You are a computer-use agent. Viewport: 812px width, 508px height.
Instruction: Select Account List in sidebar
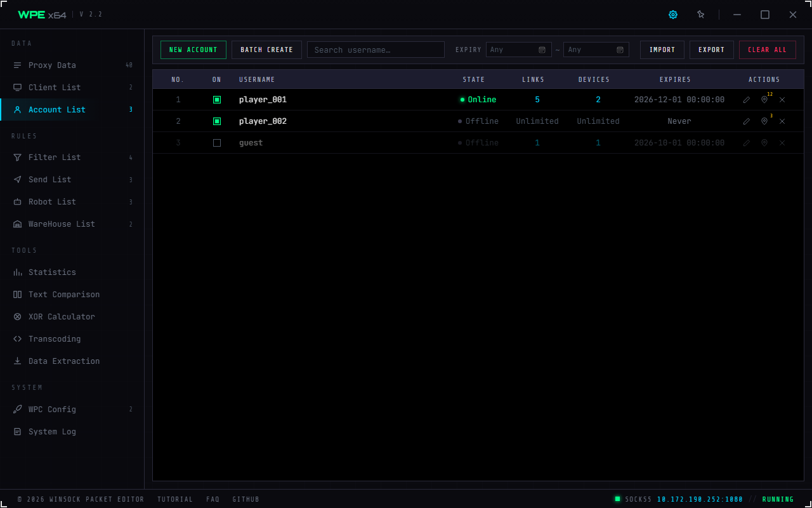(x=72, y=110)
